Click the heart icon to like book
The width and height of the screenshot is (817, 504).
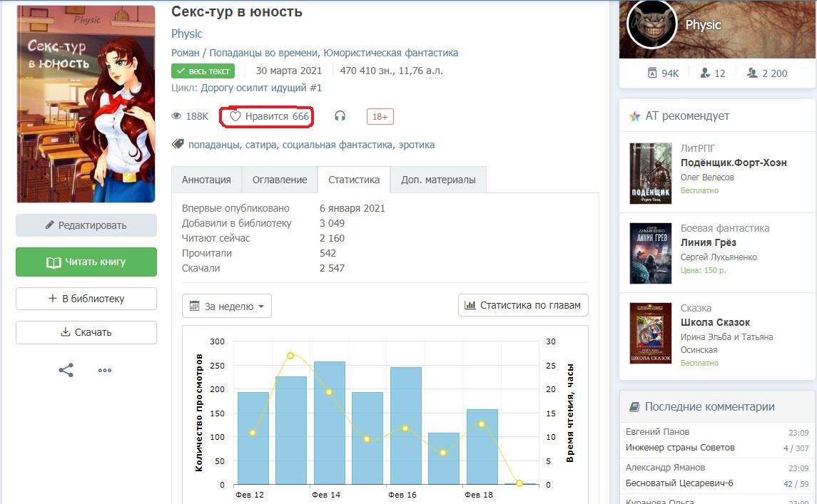point(235,116)
